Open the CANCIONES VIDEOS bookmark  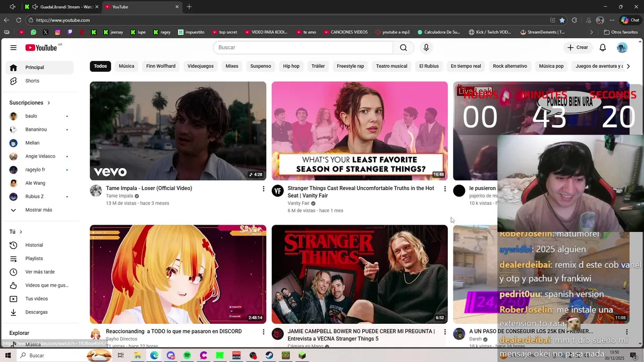pyautogui.click(x=345, y=32)
